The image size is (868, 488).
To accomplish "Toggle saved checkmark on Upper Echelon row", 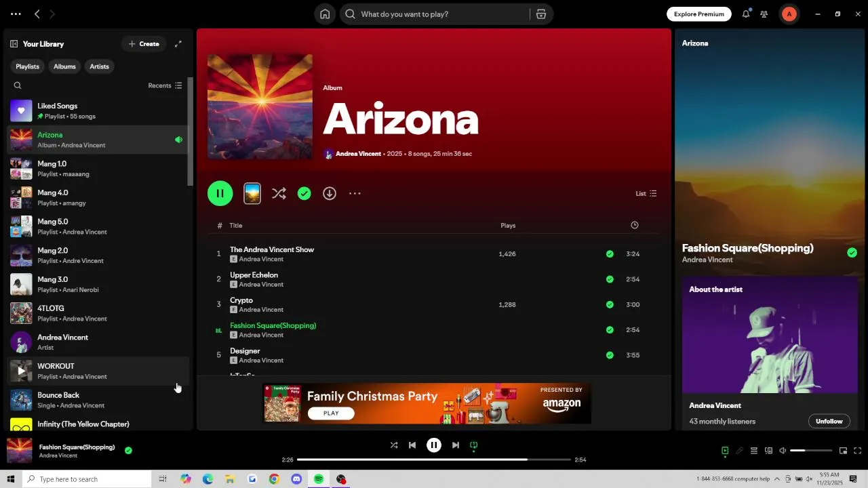I will 610,279.
